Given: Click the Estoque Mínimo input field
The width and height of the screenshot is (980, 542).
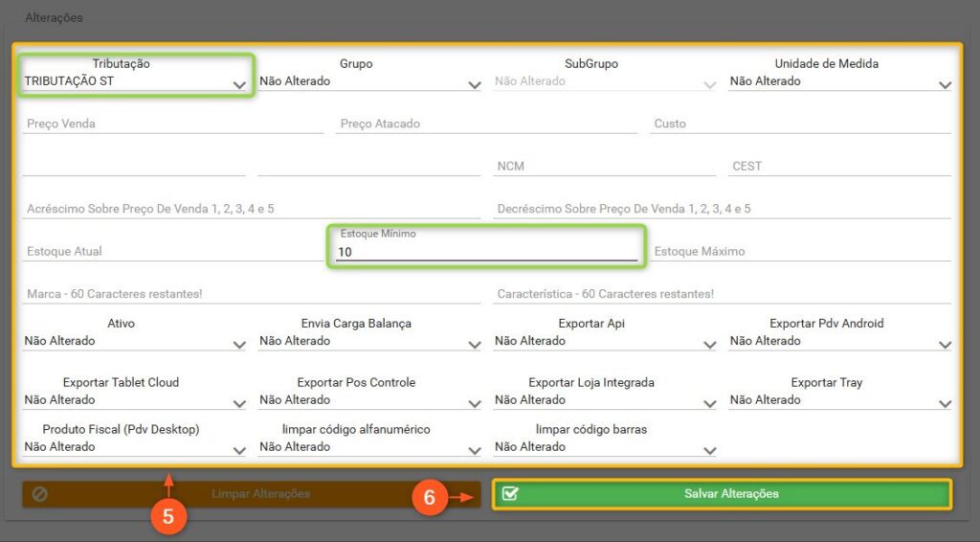Looking at the screenshot, I should click(x=486, y=252).
